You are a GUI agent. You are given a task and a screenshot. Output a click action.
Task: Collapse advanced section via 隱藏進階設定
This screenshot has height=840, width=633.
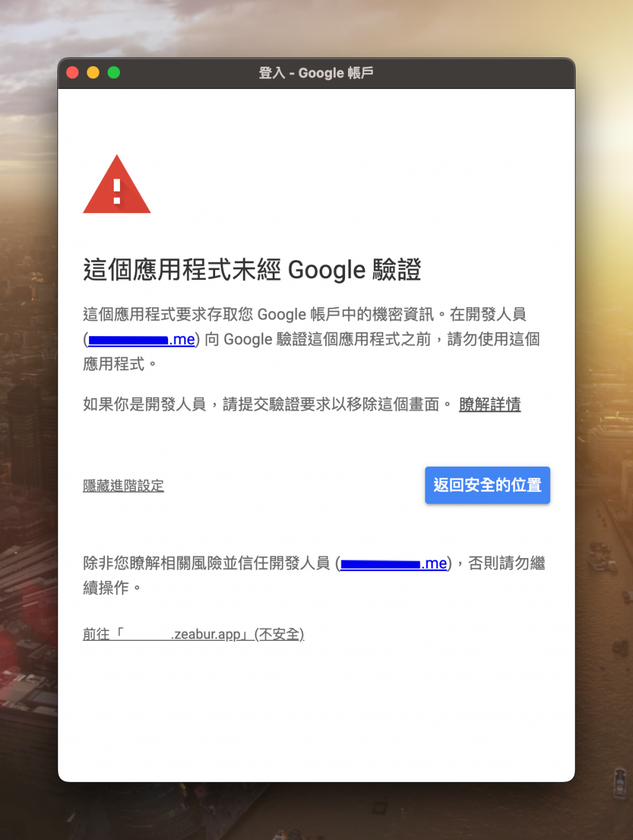tap(124, 486)
